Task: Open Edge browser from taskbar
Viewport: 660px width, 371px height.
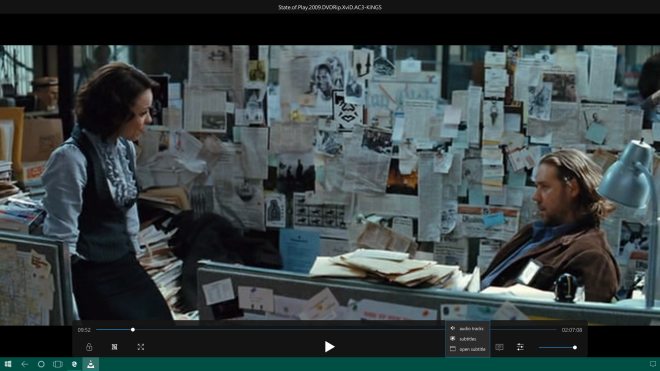Action: (x=75, y=364)
